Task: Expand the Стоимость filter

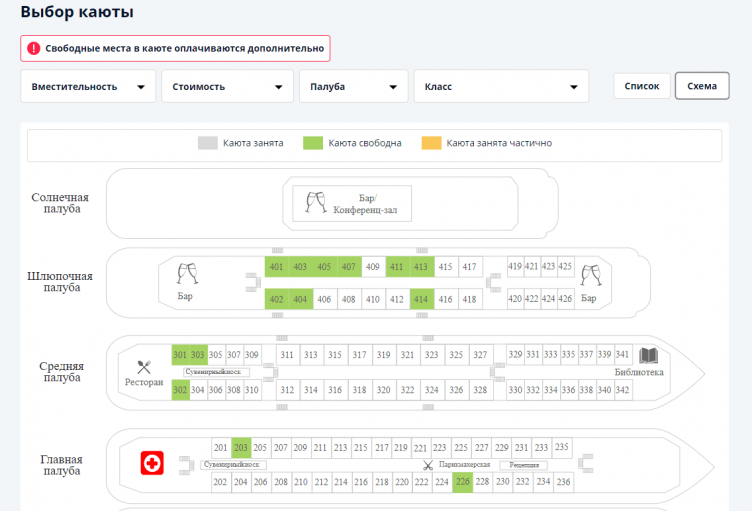Action: 227,87
